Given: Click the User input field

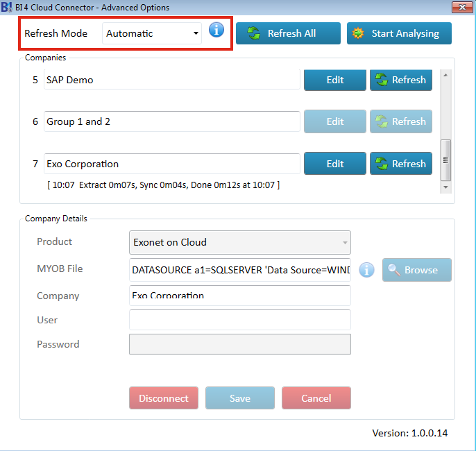Looking at the screenshot, I should [x=240, y=320].
